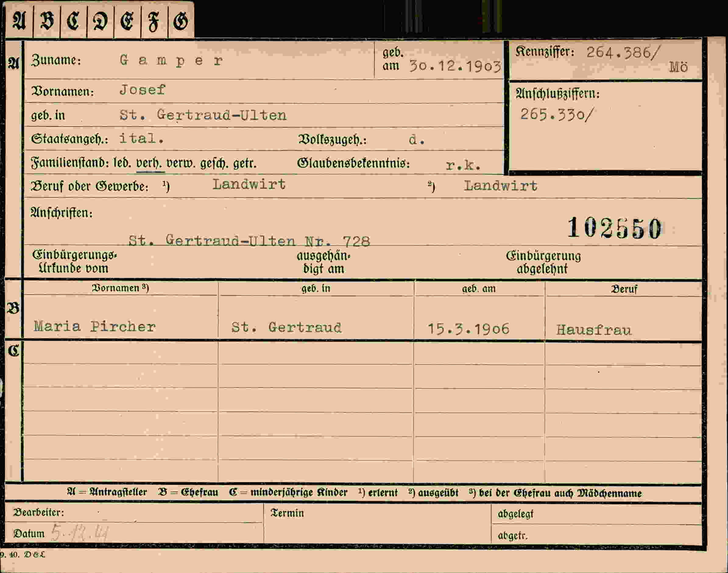Click the first name "Josef"
This screenshot has height=573, width=728.
(142, 90)
